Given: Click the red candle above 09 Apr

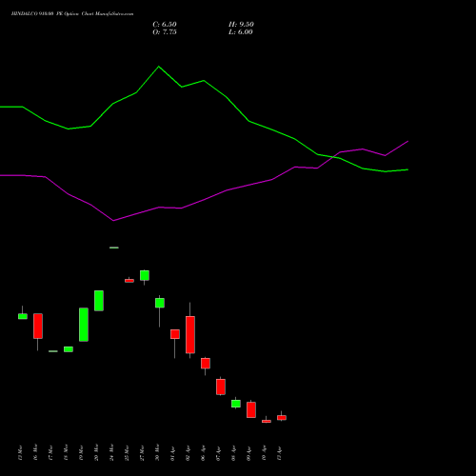Looking at the screenshot, I should click(x=251, y=409).
